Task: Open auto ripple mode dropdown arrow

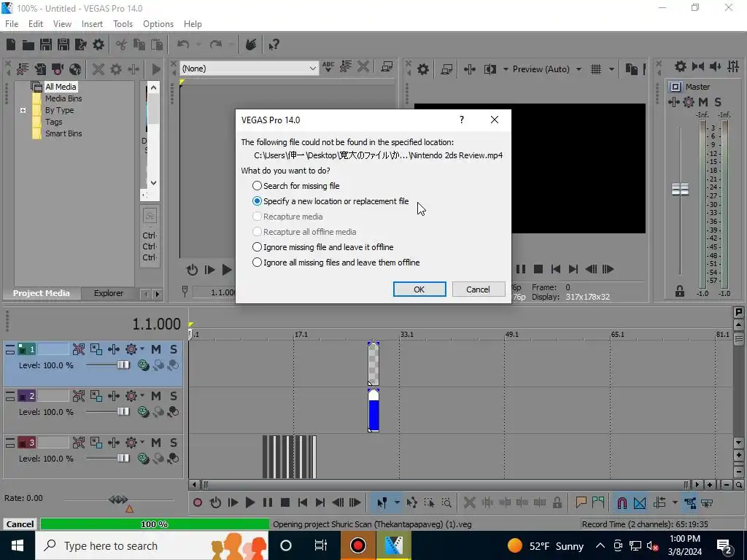Action: pos(675,502)
